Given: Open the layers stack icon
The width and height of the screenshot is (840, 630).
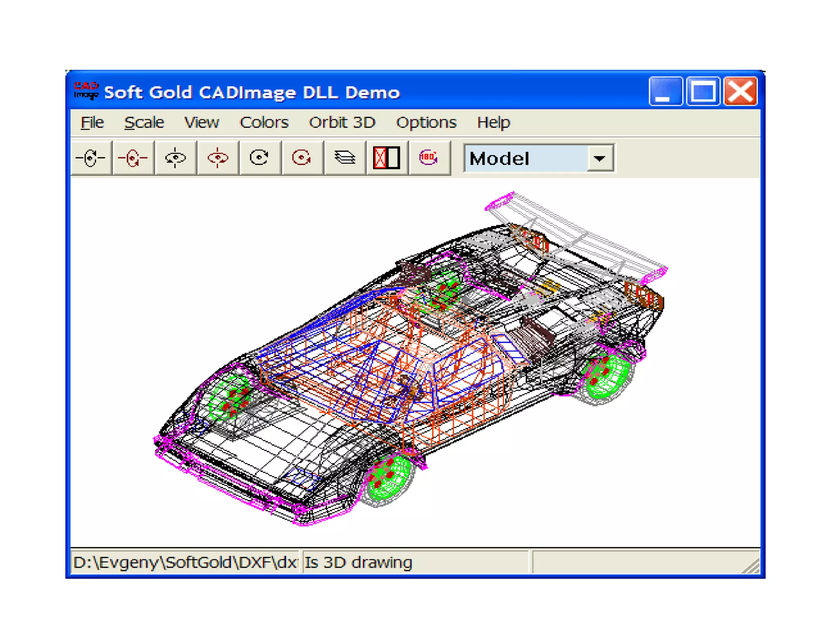Looking at the screenshot, I should point(345,158).
